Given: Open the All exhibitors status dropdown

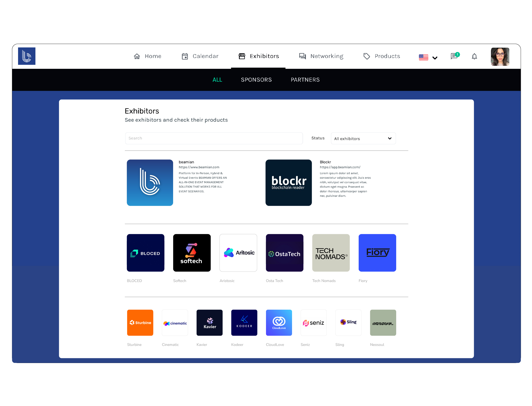Looking at the screenshot, I should coord(363,138).
